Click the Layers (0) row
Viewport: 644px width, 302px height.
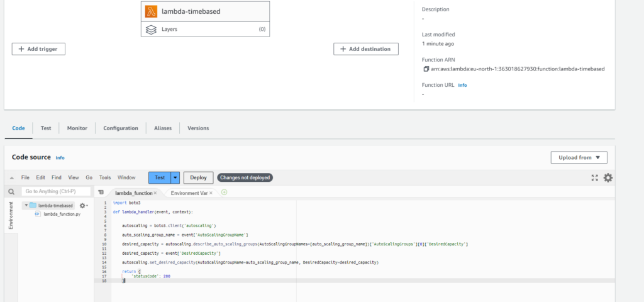point(206,29)
